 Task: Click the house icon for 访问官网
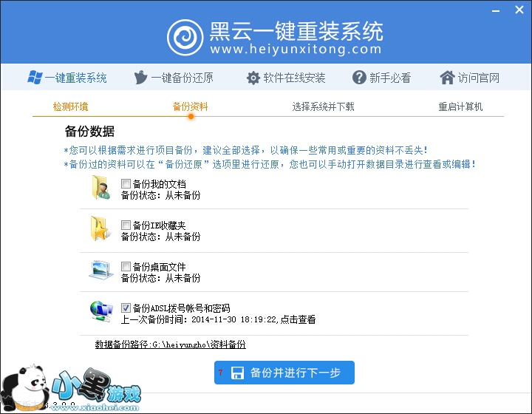[x=448, y=78]
